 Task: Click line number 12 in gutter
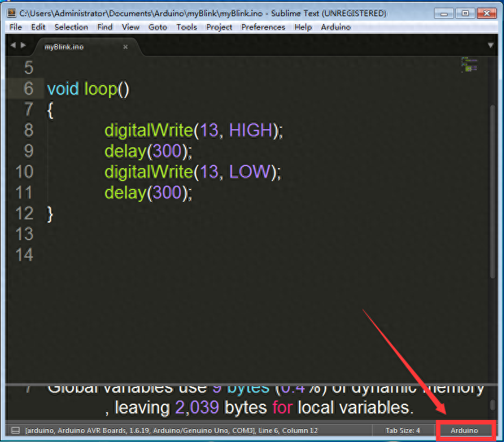25,214
